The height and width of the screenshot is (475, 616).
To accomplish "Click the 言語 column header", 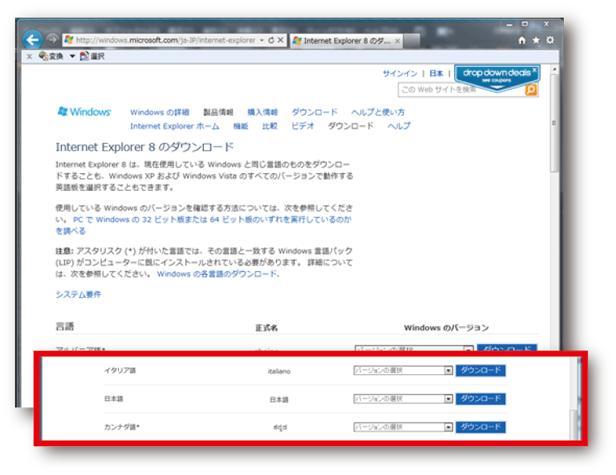I will [65, 326].
